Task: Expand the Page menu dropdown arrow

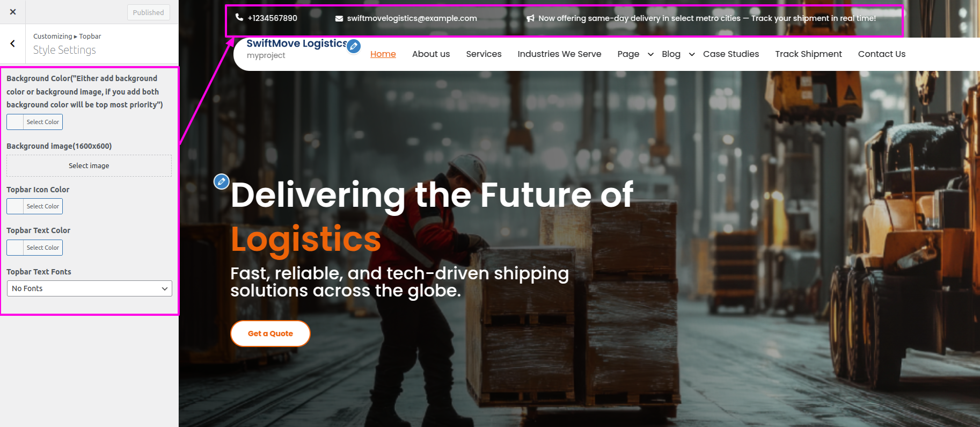Action: (x=650, y=54)
